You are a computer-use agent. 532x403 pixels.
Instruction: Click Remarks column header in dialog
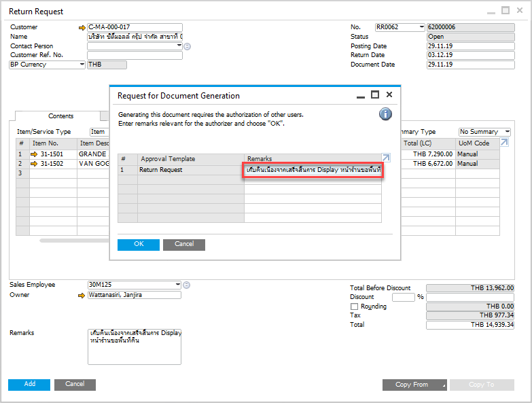313,159
